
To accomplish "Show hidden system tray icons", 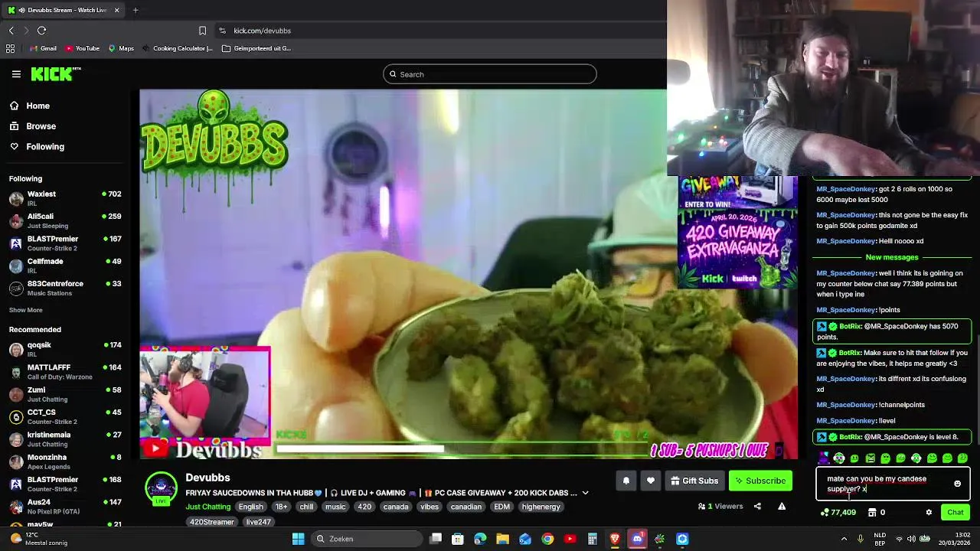I will point(843,539).
